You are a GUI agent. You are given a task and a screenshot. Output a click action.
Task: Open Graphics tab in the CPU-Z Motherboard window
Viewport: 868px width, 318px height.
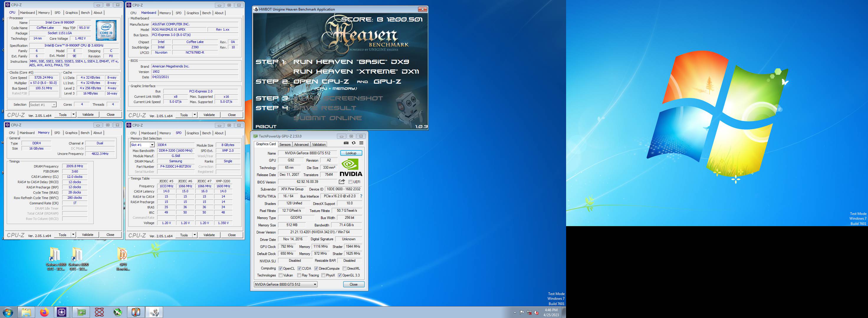click(193, 13)
